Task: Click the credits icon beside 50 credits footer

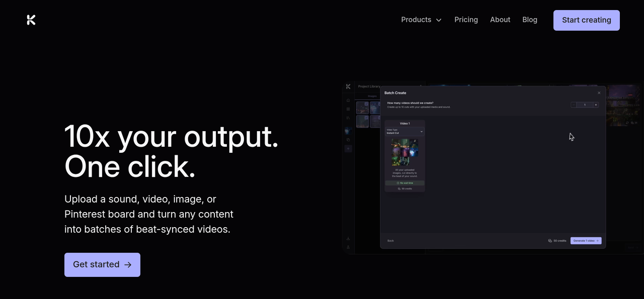Action: click(x=550, y=241)
